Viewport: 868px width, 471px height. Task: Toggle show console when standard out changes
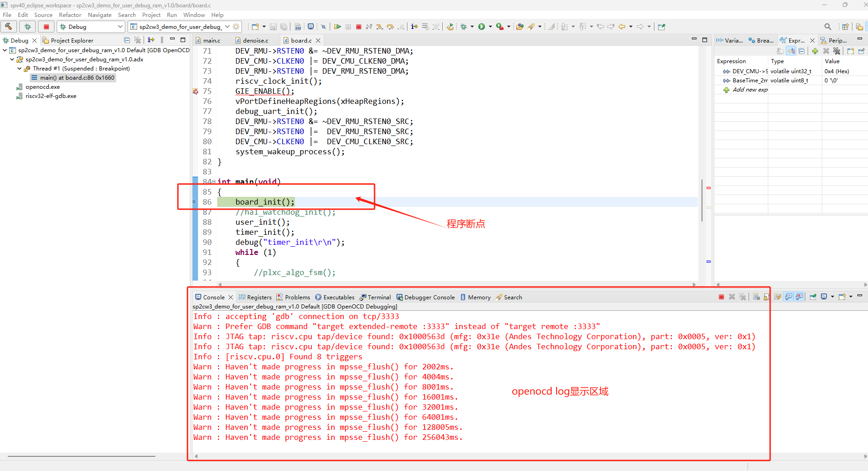point(789,297)
